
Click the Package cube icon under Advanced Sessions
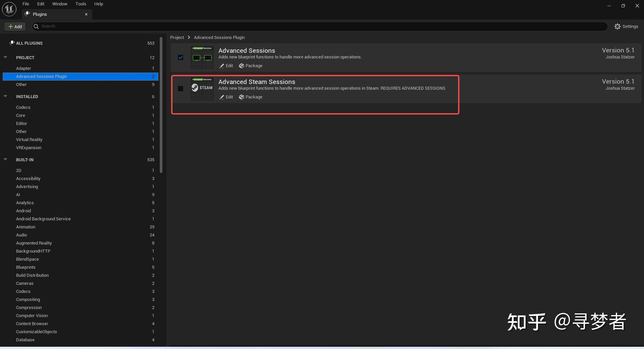241,66
